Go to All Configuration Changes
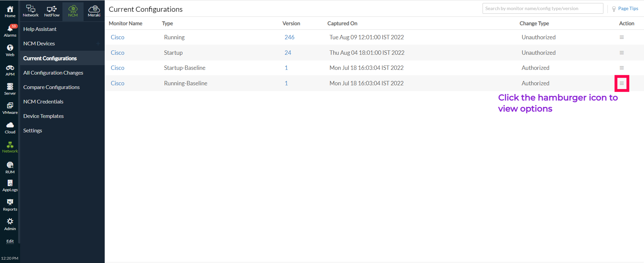The width and height of the screenshot is (644, 263). point(53,73)
